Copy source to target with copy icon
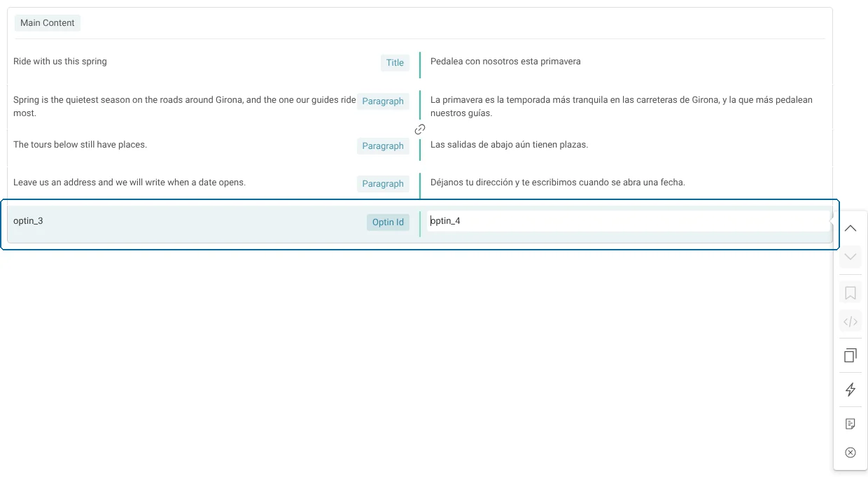The height and width of the screenshot is (477, 868). (850, 355)
